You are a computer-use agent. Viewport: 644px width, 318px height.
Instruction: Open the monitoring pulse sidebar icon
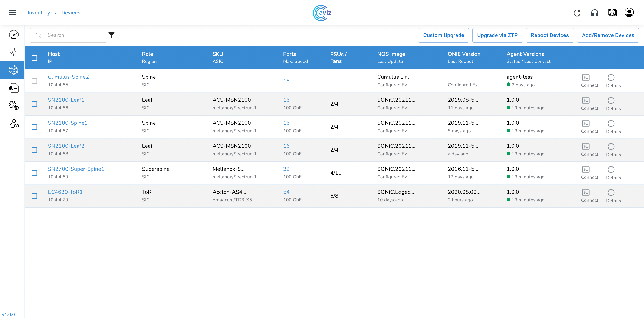tap(14, 52)
